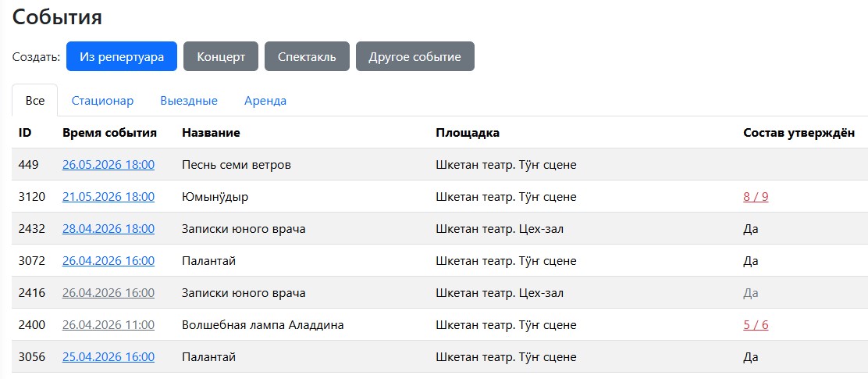Click the "Название" column header
868x379 pixels.
[x=211, y=133]
